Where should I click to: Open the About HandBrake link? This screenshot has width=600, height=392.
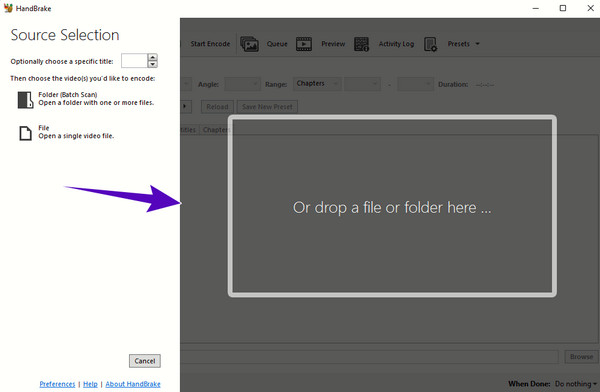tap(133, 384)
